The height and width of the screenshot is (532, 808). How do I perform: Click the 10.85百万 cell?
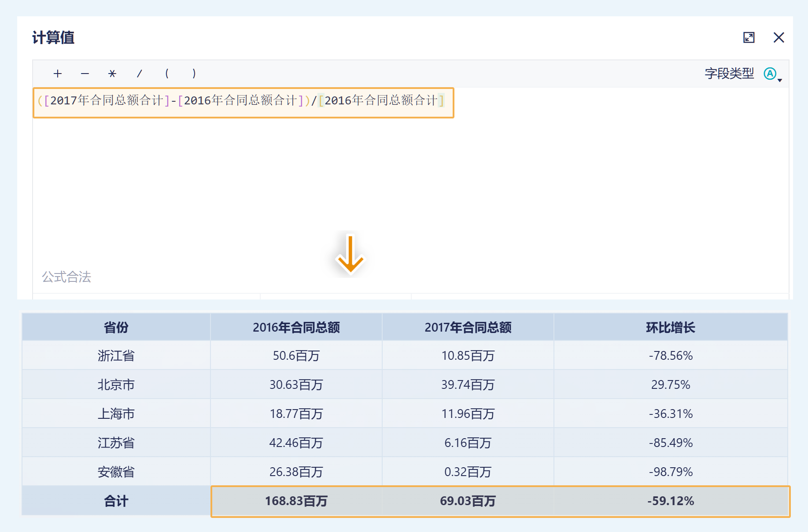click(x=468, y=355)
